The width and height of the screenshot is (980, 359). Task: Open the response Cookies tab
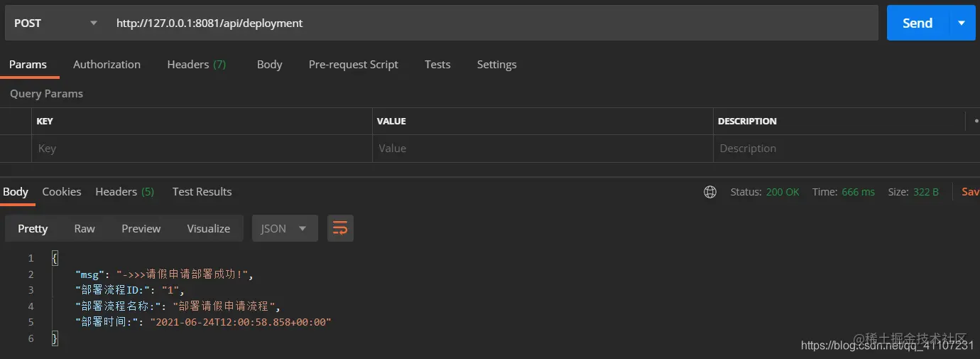tap(62, 191)
